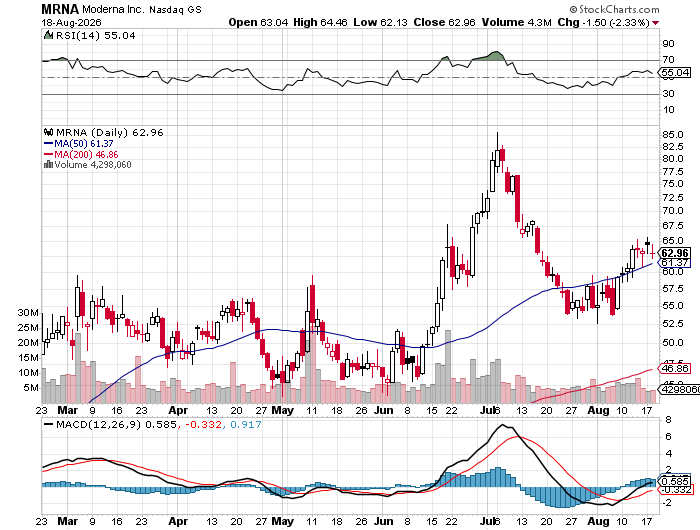Click the Low 62.13 value
Image resolution: width=700 pixels, height=530 pixels.
point(380,22)
